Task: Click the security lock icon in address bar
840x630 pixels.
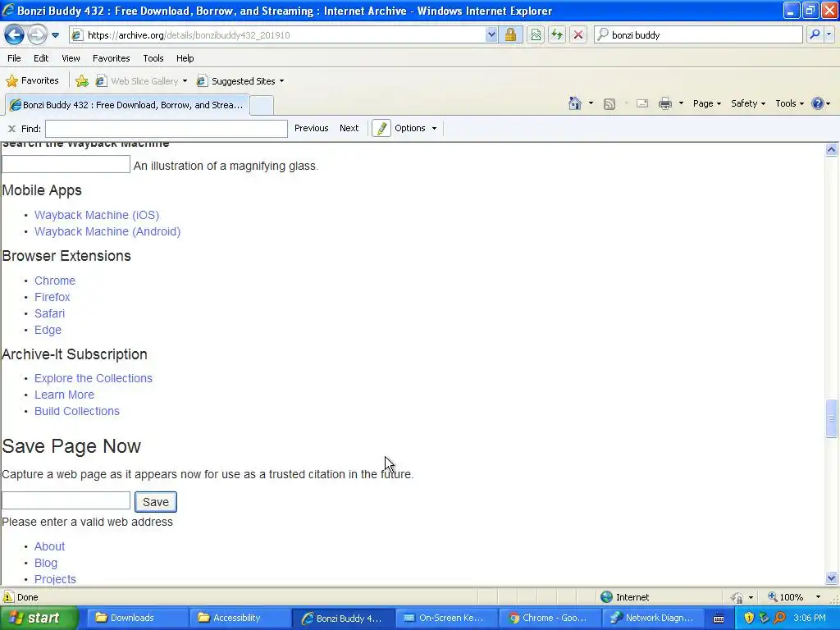Action: point(510,34)
